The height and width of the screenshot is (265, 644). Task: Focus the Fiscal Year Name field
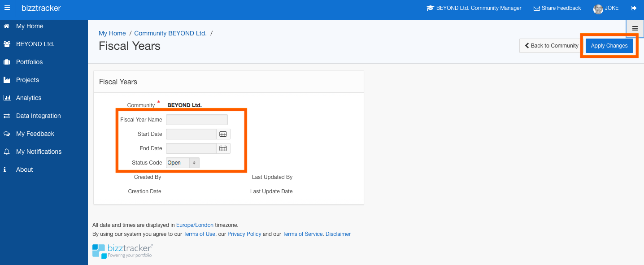tap(197, 120)
